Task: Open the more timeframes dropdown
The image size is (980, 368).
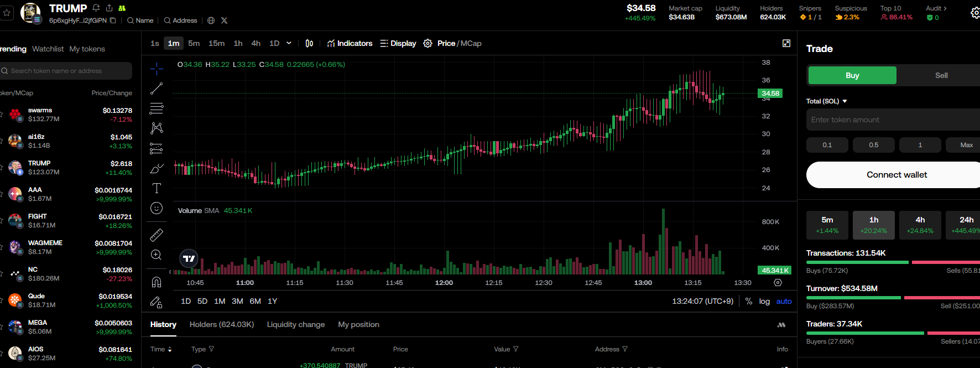Action: coord(289,43)
